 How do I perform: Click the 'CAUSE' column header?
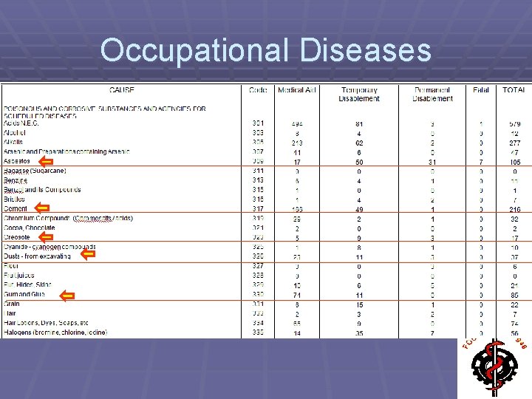[x=122, y=90]
